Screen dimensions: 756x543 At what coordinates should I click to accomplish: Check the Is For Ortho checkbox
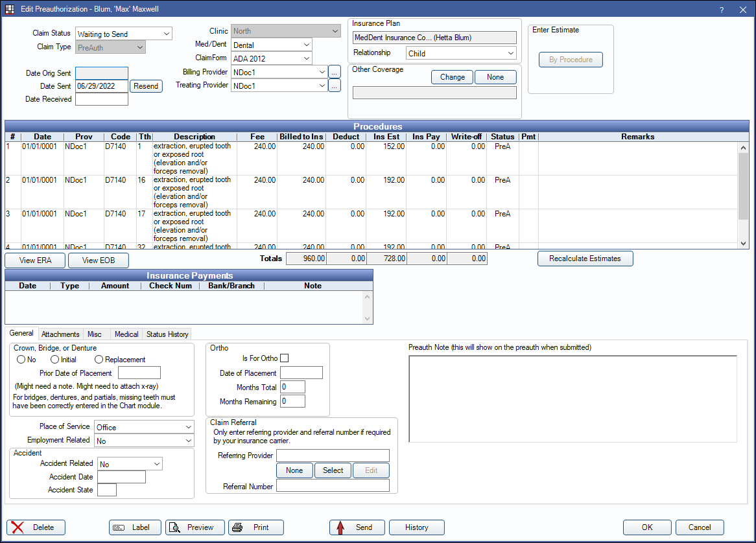(285, 358)
